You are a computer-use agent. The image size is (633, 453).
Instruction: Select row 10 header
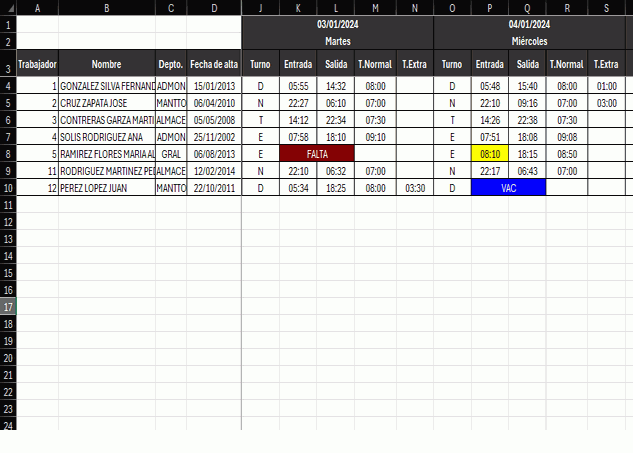8,188
